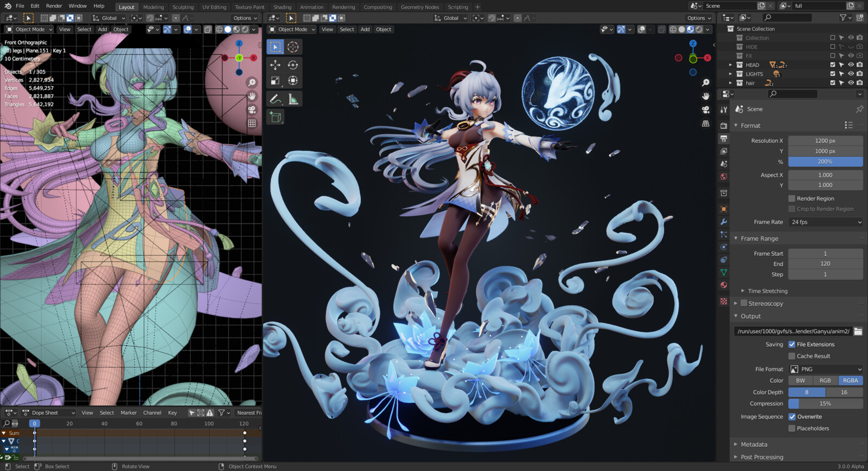The image size is (868, 471).
Task: Open the Render properties tab
Action: tap(724, 125)
